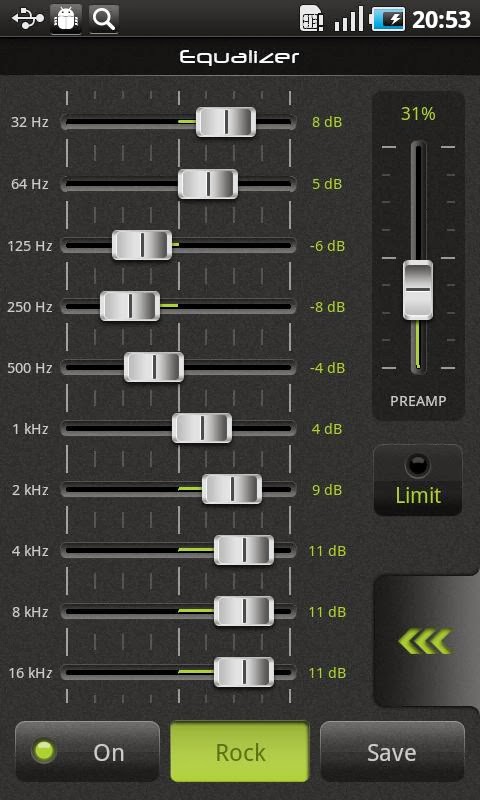The width and height of the screenshot is (480, 800).
Task: Click the 11 dB value for 8 kHz
Action: (327, 612)
